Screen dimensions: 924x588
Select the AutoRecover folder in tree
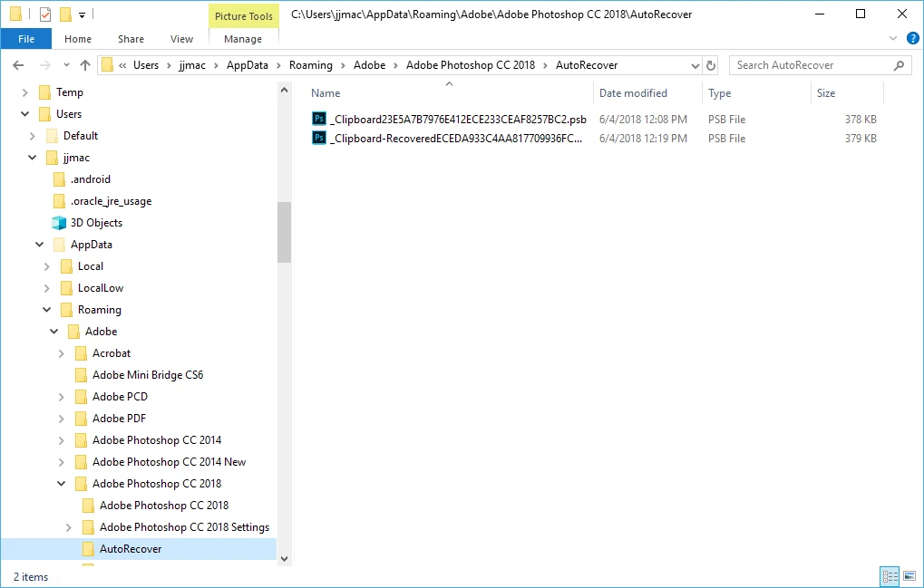pyautogui.click(x=131, y=549)
